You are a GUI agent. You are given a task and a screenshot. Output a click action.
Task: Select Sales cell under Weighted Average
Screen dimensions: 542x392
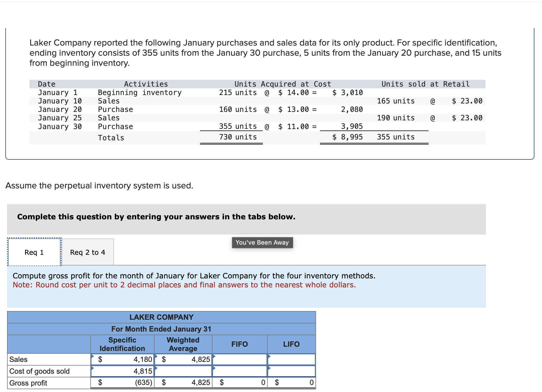pos(183,359)
